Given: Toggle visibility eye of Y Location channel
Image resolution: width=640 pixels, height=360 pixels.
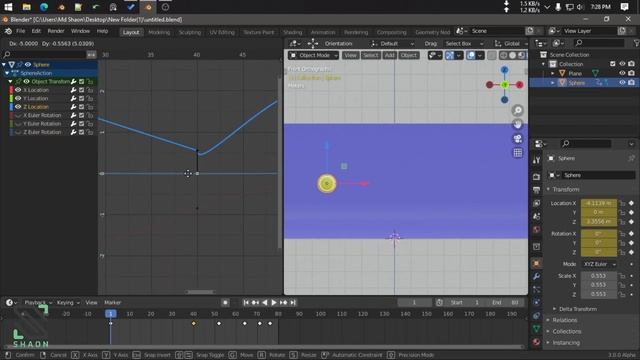Looking at the screenshot, I should tap(18, 98).
